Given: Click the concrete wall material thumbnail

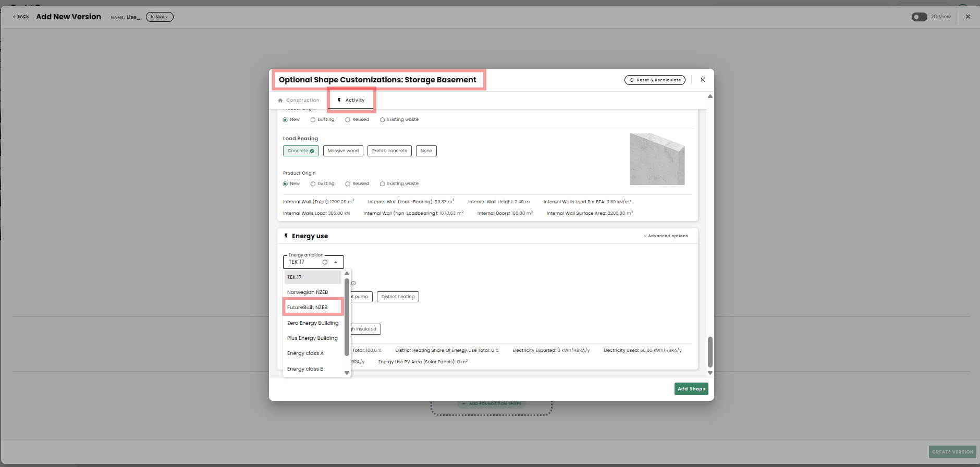Looking at the screenshot, I should (657, 159).
